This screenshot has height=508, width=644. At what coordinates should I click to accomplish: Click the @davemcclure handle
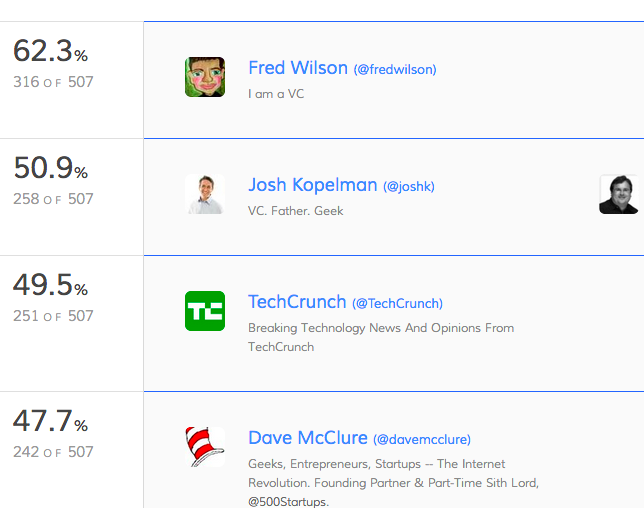click(422, 439)
